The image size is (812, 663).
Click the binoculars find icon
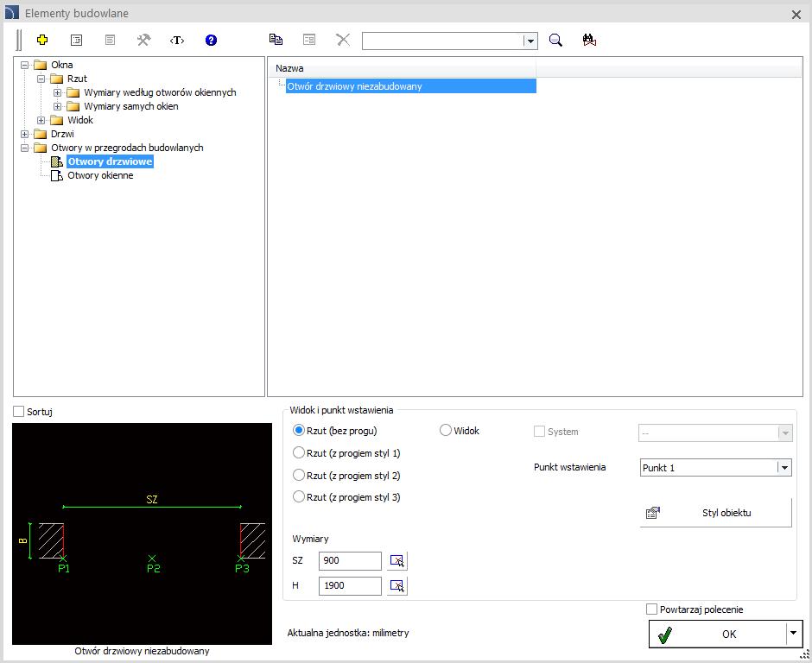pos(589,40)
